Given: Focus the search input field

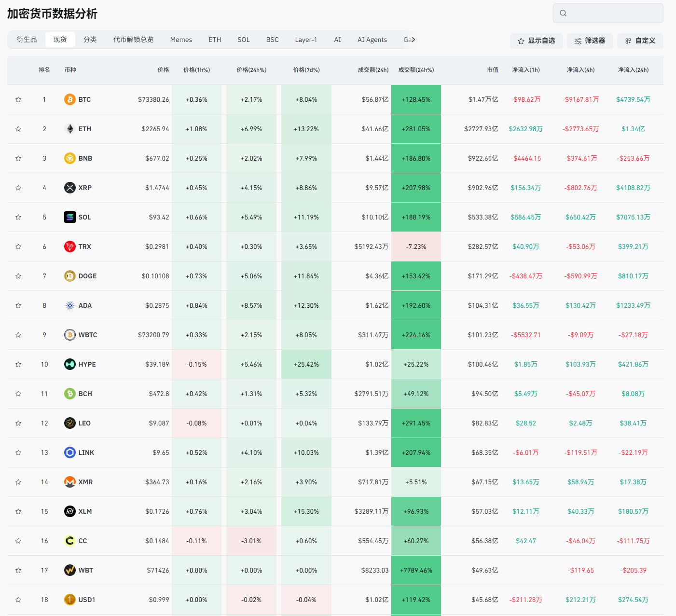Looking at the screenshot, I should tap(614, 13).
